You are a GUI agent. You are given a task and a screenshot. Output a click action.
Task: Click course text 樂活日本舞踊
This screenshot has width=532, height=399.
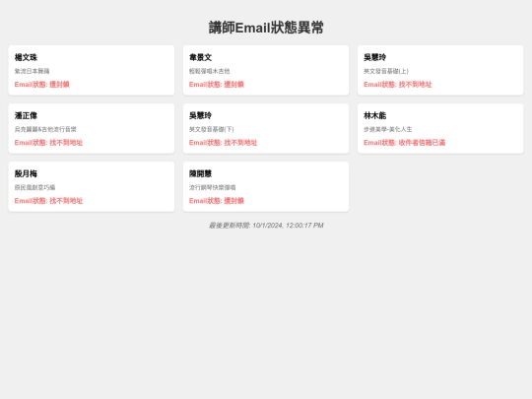tap(32, 71)
